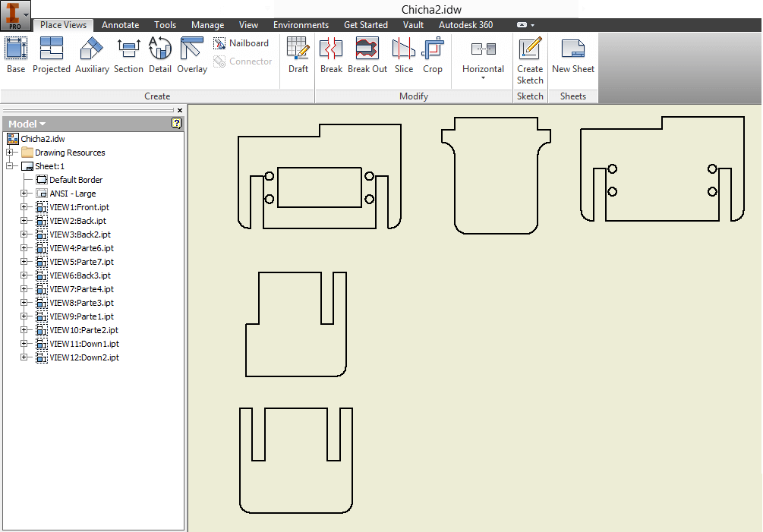Open the Manage tab
This screenshot has height=532, width=763.
tap(208, 25)
